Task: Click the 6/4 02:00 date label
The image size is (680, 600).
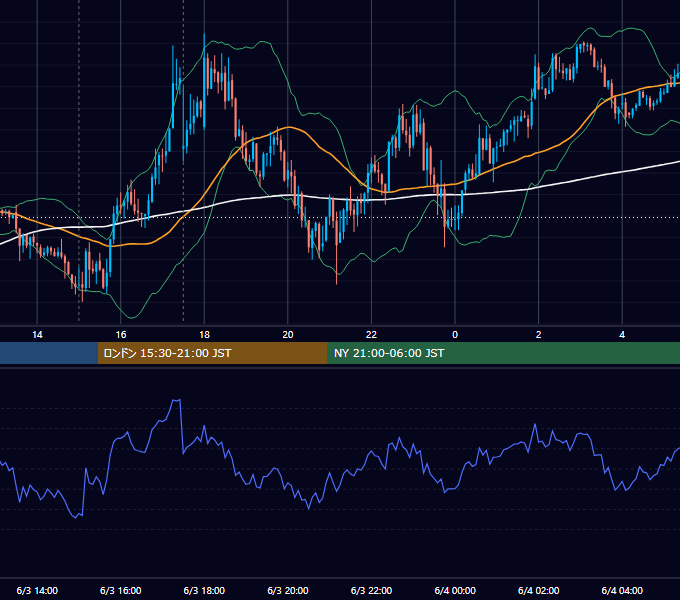Action: coord(538,590)
